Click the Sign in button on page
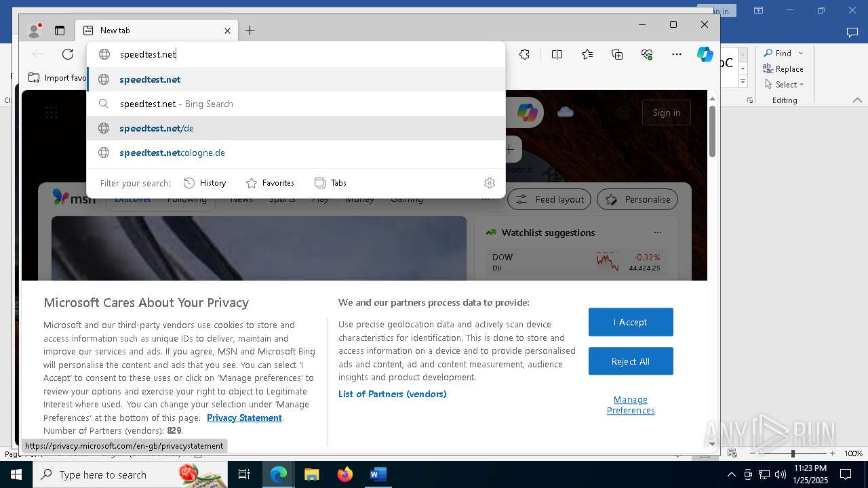This screenshot has width=868, height=488. (667, 113)
